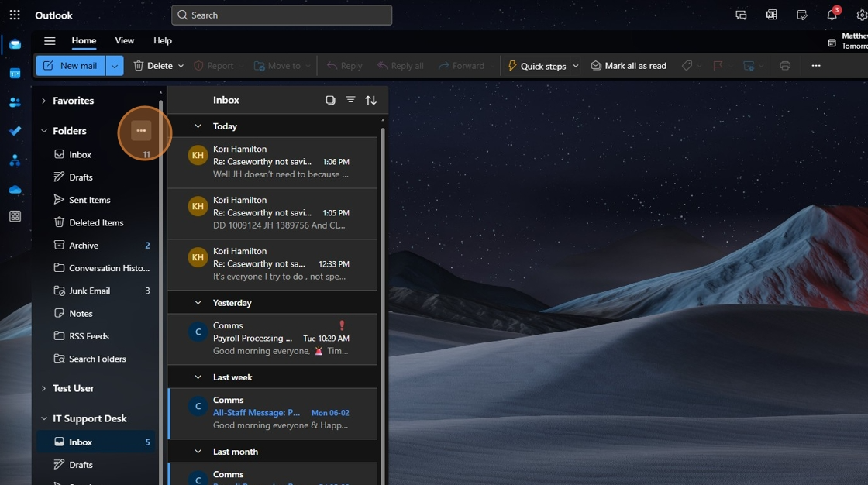Open the filter icon in Inbox header
The height and width of the screenshot is (485, 868).
coord(350,100)
